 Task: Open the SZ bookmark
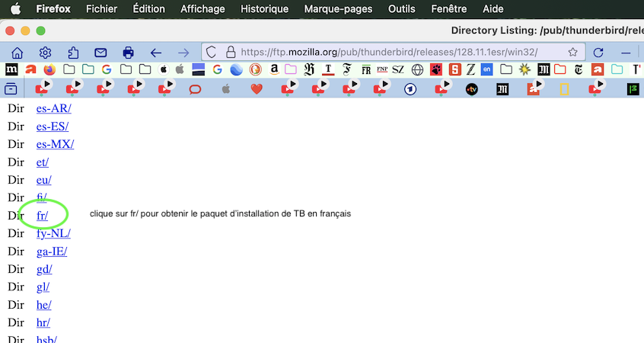tap(398, 69)
